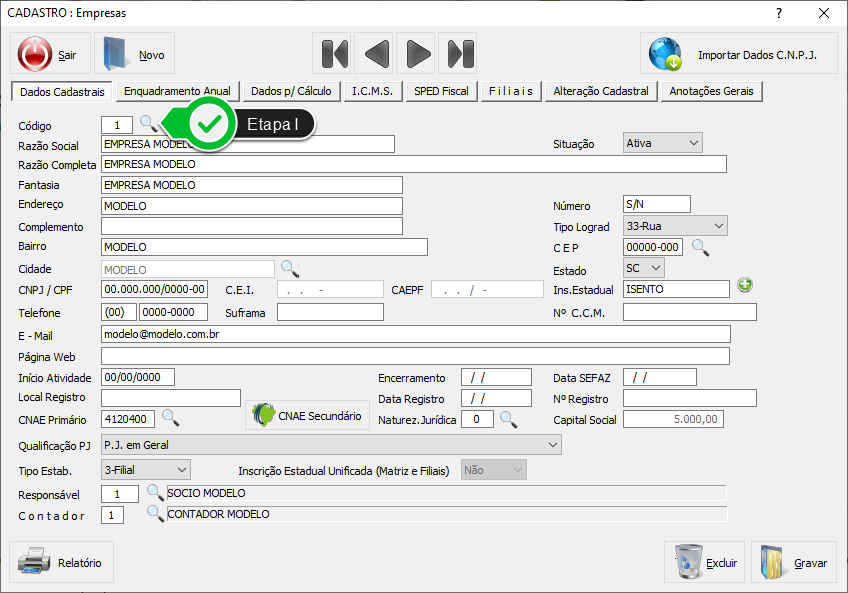
Task: Open the CNAE Primário lookup magnifier
Action: pos(170,417)
